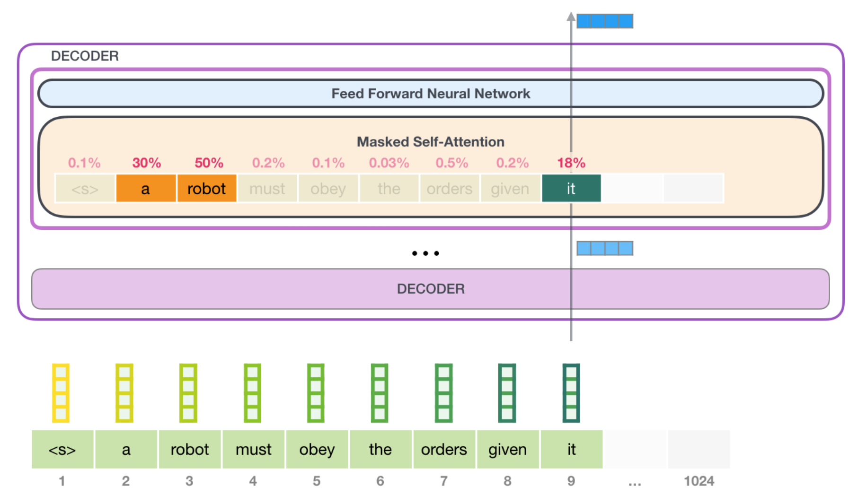Select the 'given' input token box
867x504 pixels.
coord(507,449)
